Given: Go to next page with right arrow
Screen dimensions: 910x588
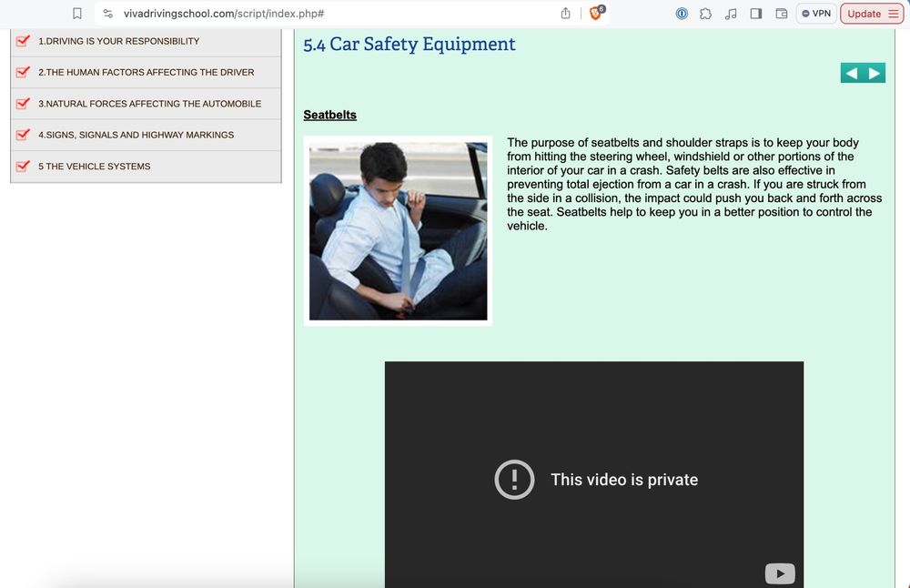Looking at the screenshot, I should [875, 73].
